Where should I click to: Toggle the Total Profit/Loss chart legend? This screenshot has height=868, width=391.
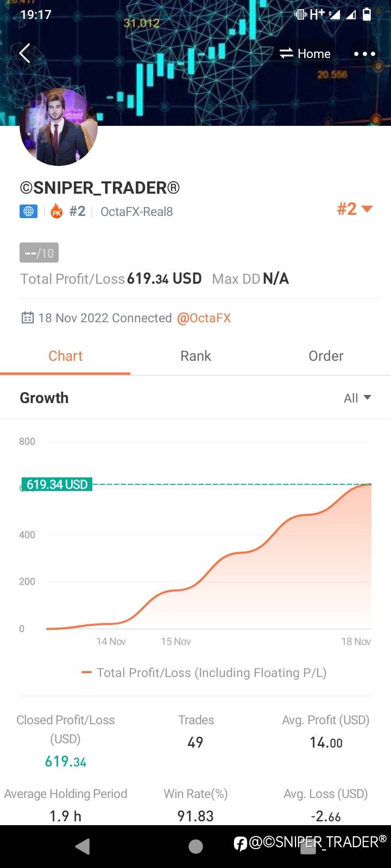(x=204, y=673)
